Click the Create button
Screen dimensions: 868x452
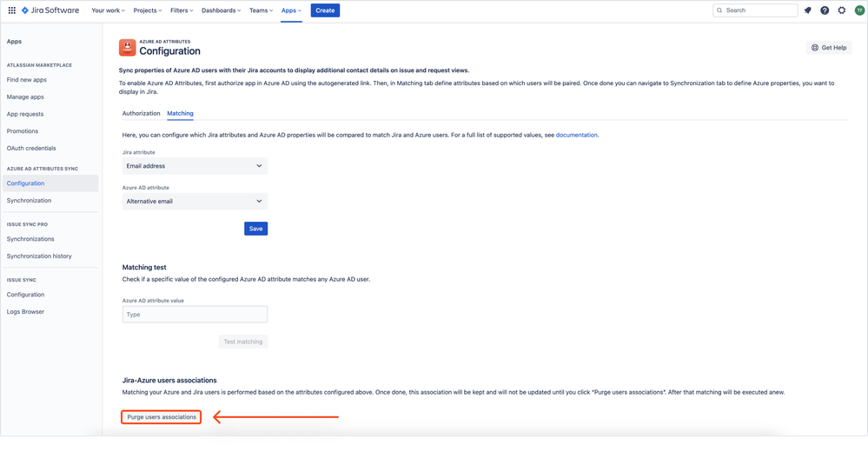(325, 10)
